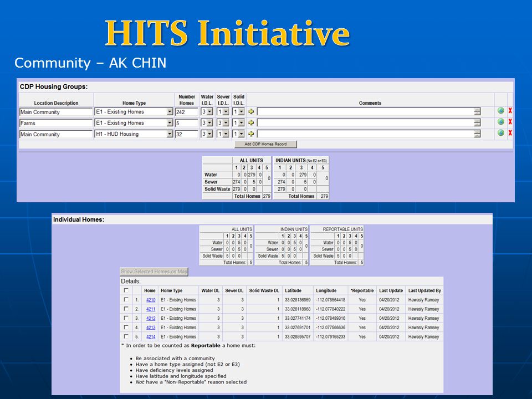Click the Home Type column header in Details

click(x=171, y=290)
